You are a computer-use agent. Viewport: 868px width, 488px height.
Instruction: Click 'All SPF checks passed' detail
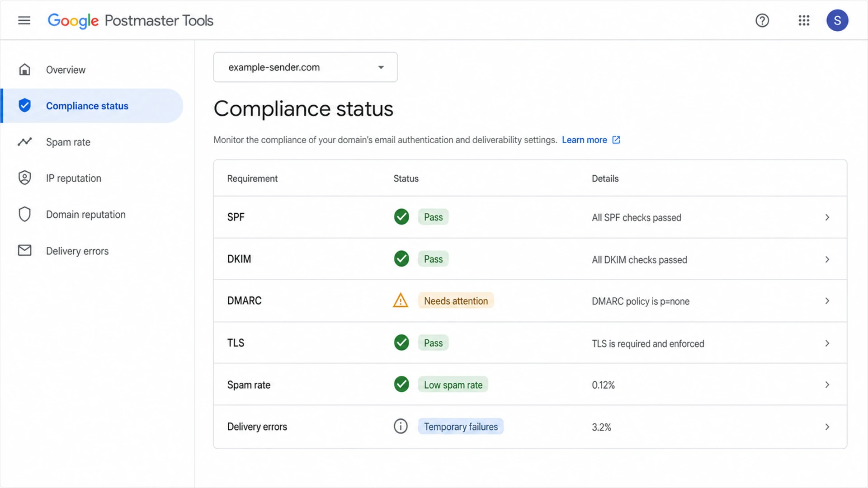click(637, 218)
